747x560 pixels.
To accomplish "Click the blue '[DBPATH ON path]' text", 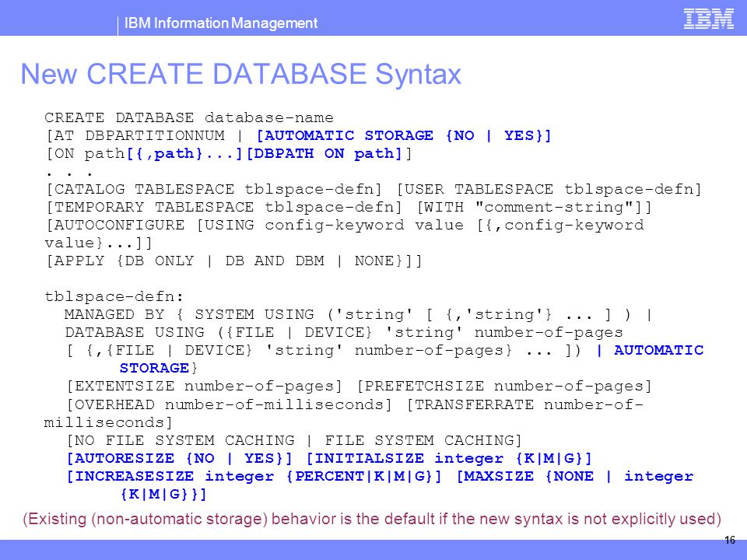I will click(x=324, y=154).
